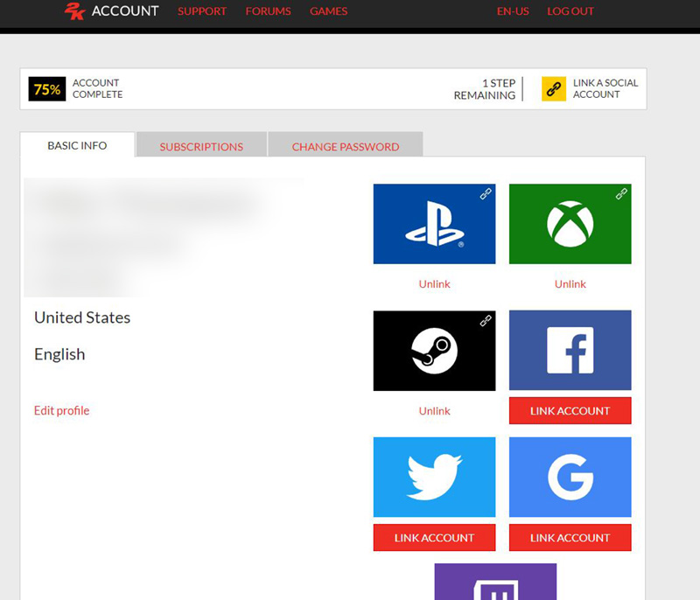Switch to the Subscriptions tab
Image resolution: width=700 pixels, height=600 pixels.
pyautogui.click(x=201, y=147)
